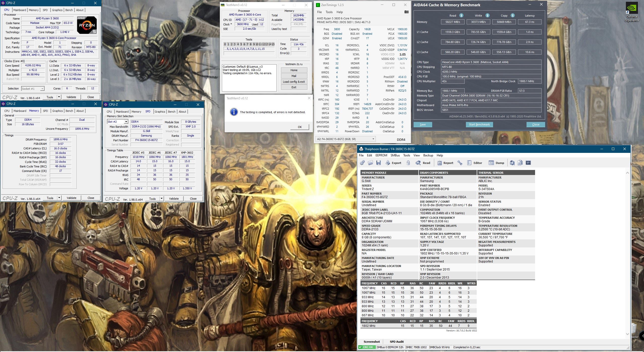Click the gears settings icon in Thaiphoon Burner
This screenshot has height=352, width=644.
(x=362, y=163)
